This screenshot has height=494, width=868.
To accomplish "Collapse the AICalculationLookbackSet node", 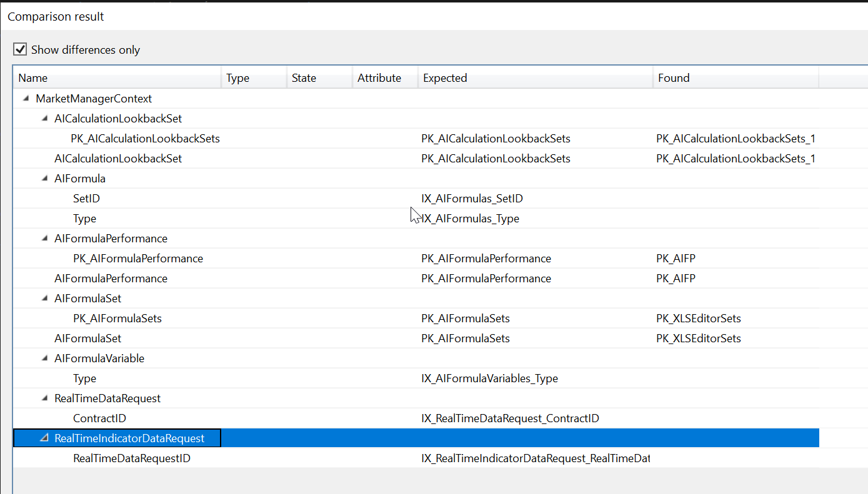I will [x=44, y=118].
